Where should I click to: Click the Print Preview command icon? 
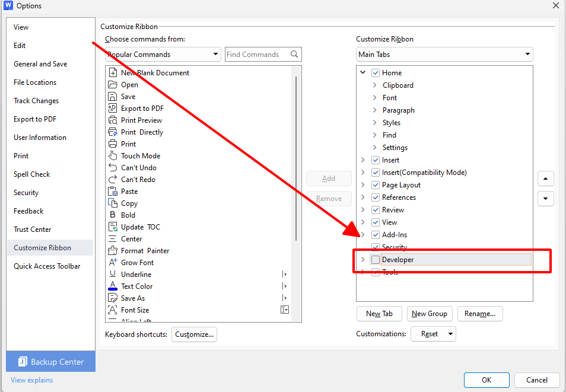click(113, 120)
